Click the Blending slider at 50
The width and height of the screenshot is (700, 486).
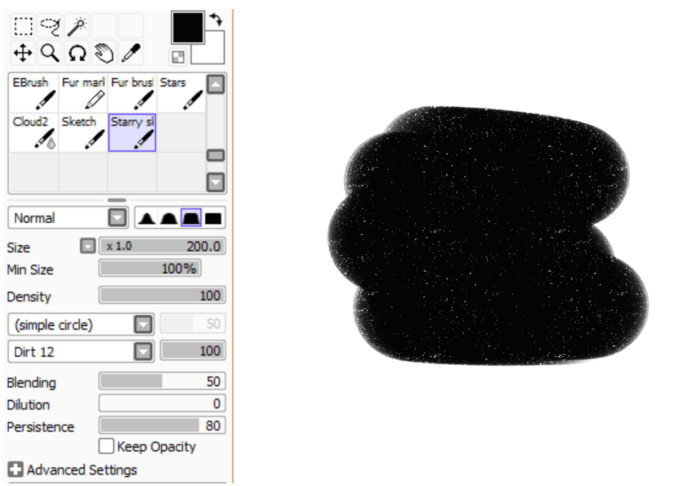162,381
